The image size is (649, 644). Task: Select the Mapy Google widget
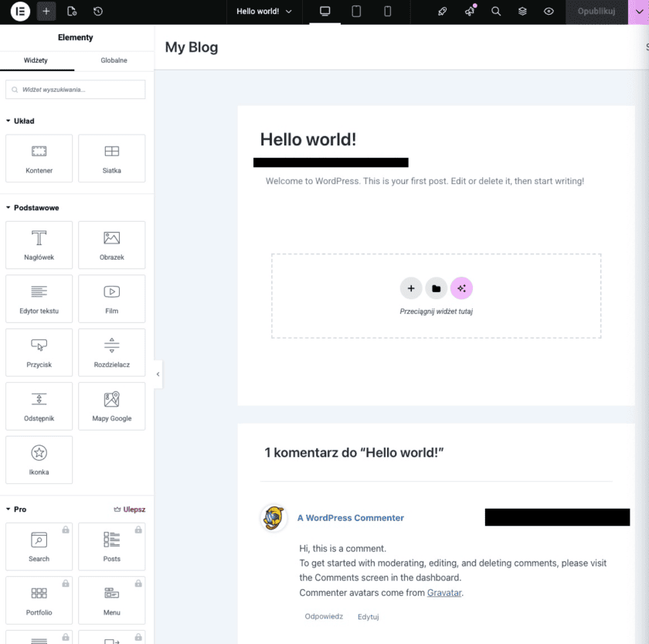(112, 407)
